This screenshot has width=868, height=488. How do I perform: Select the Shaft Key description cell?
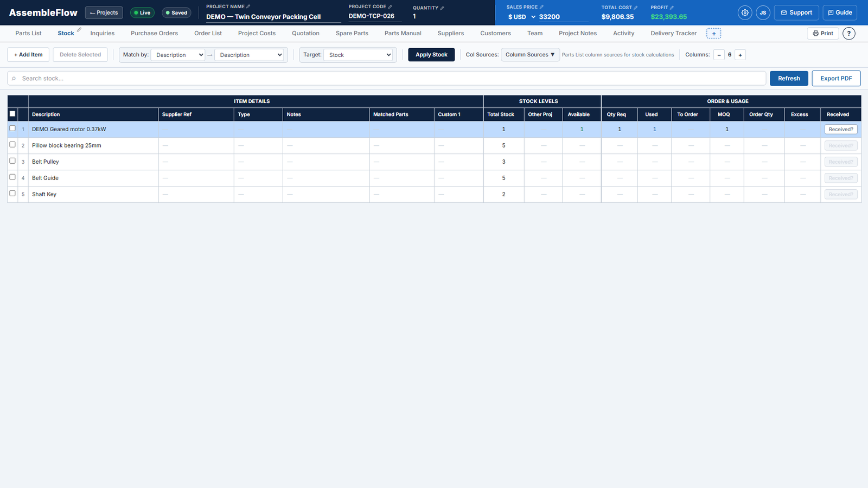pyautogui.click(x=93, y=194)
